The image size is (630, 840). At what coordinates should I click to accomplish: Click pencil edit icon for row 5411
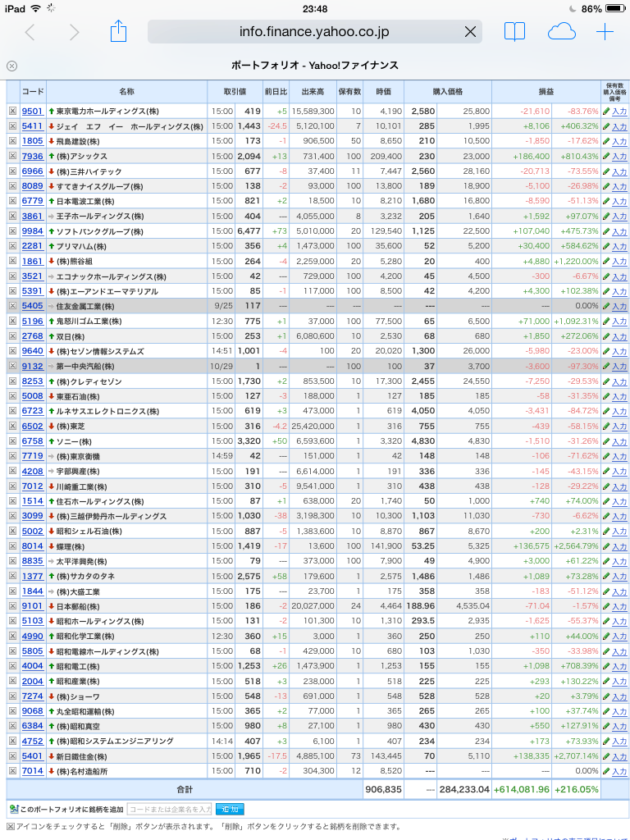click(x=606, y=126)
